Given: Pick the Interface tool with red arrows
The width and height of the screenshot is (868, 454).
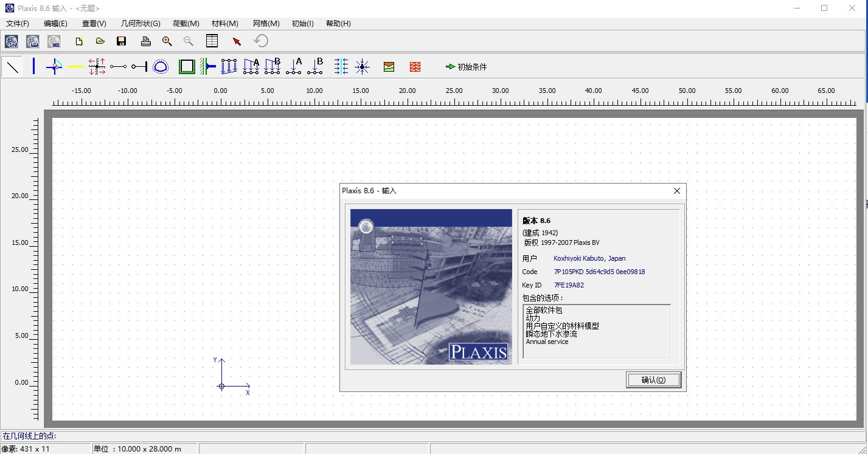Looking at the screenshot, I should 97,66.
